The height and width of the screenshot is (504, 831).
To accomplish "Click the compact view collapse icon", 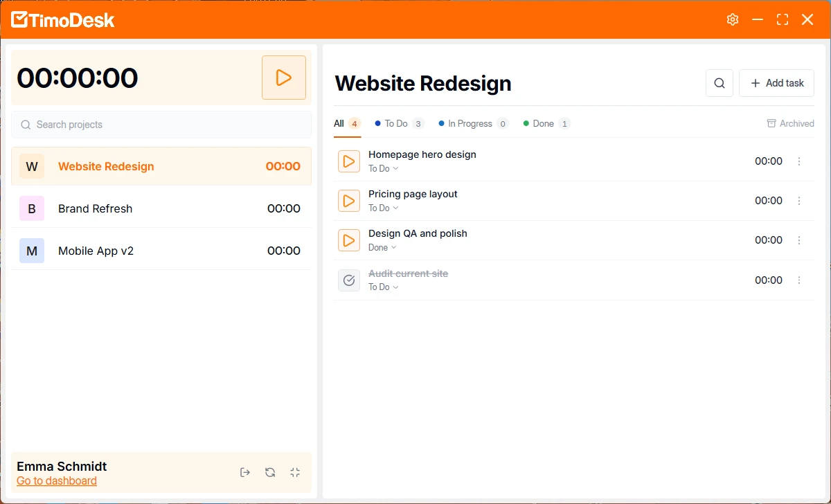I will [295, 472].
